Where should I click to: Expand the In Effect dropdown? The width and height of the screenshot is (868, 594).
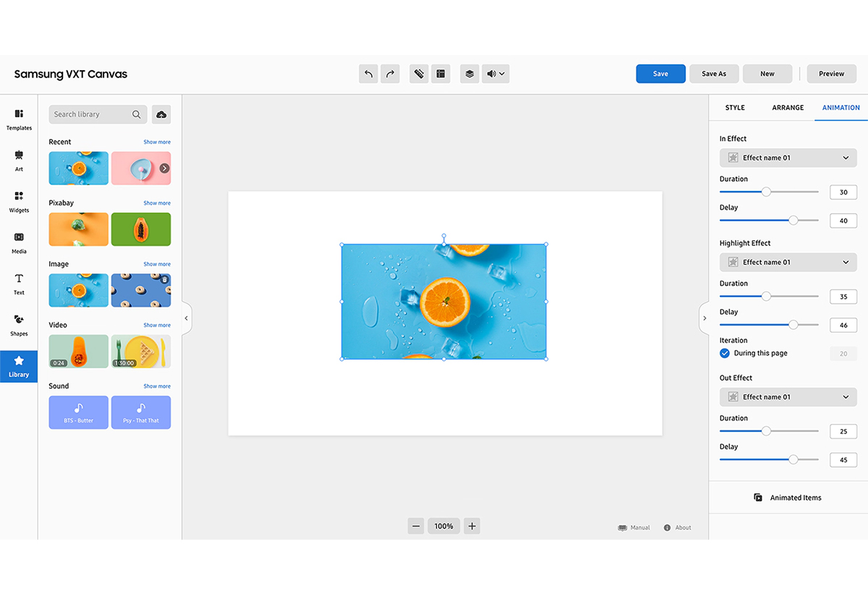click(788, 158)
